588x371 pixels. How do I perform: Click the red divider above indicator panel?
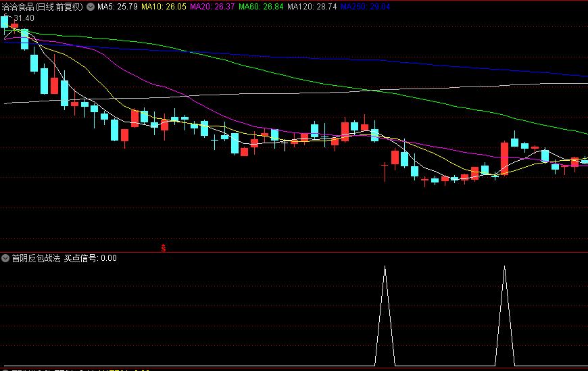[294, 252]
